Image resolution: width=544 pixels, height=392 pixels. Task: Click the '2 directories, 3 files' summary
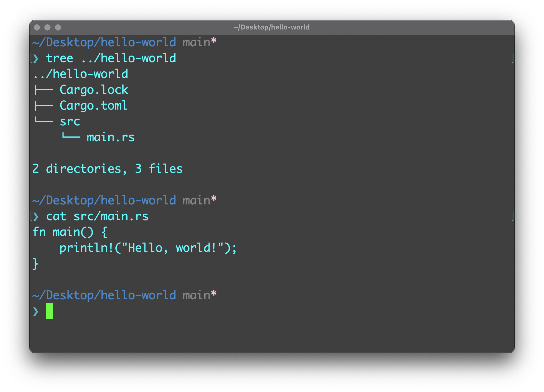[107, 169]
